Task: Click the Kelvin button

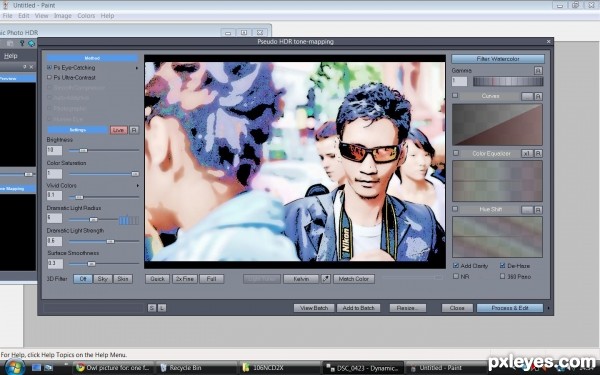Action: 301,279
